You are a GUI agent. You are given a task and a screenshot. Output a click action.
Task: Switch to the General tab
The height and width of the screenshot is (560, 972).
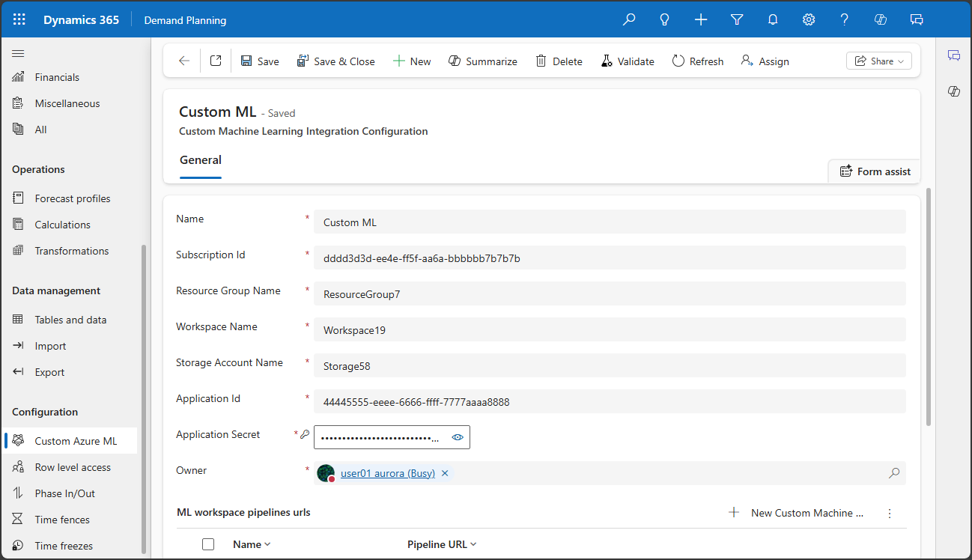click(201, 160)
